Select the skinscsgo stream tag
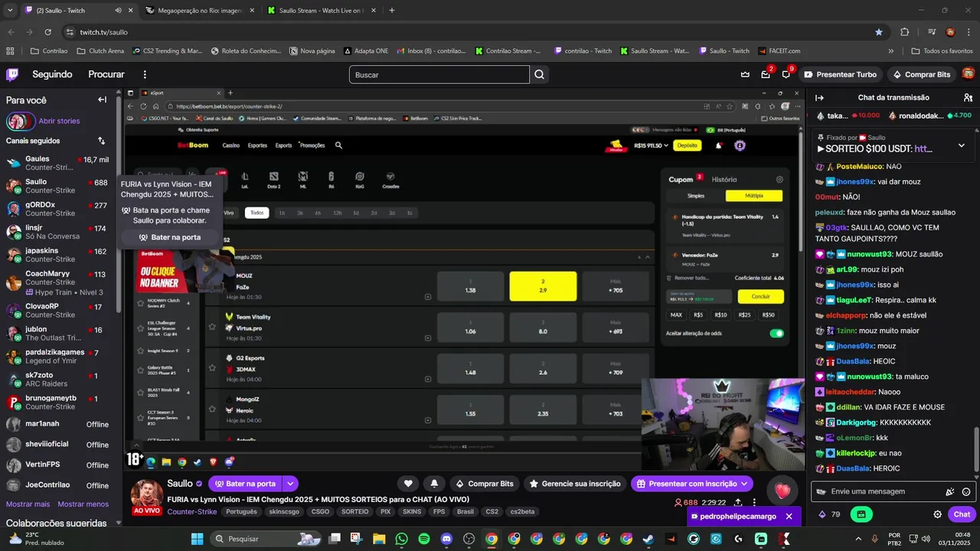Screen dimensions: 980x551 [x=285, y=512]
